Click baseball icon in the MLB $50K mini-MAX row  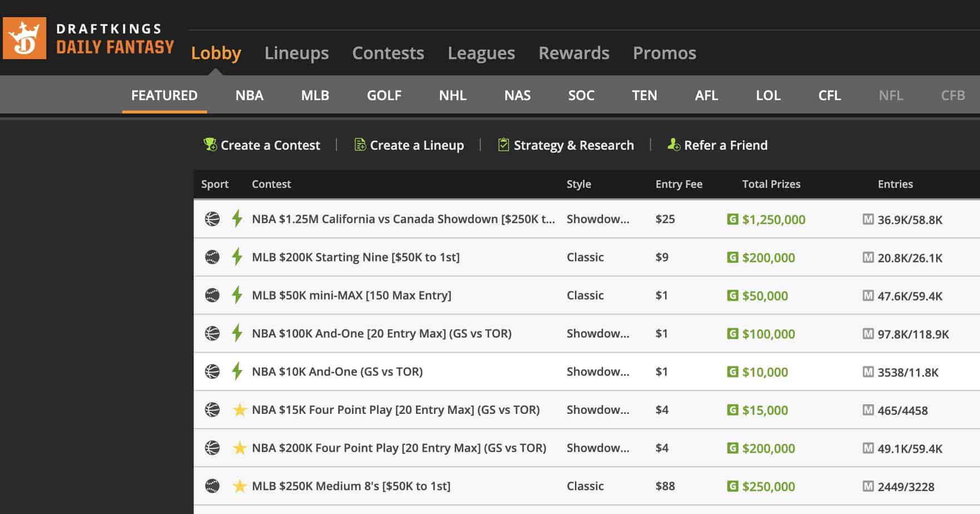(212, 295)
